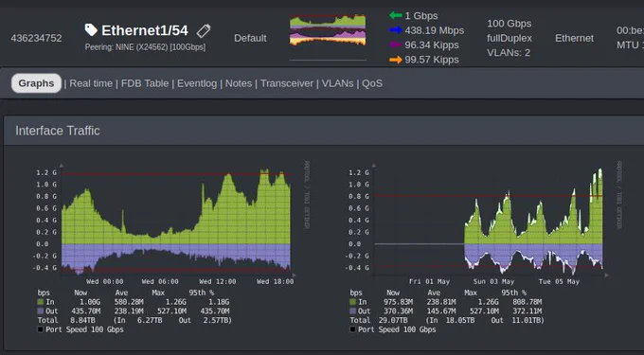Open the Eventlog tab
Image resolution: width=644 pixels, height=355 pixels.
click(x=197, y=83)
